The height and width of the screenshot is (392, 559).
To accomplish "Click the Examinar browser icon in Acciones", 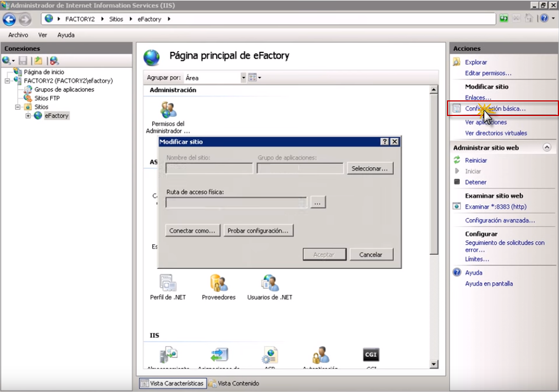I will tap(456, 206).
